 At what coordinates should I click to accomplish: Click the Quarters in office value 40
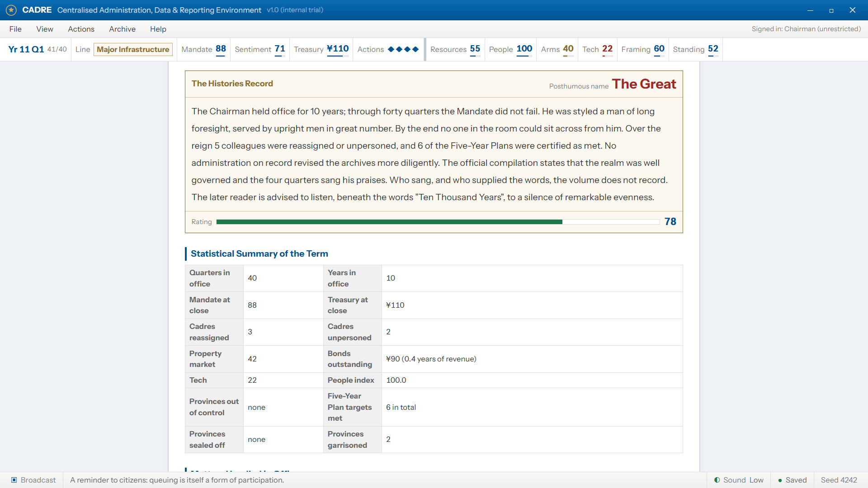tap(283, 278)
